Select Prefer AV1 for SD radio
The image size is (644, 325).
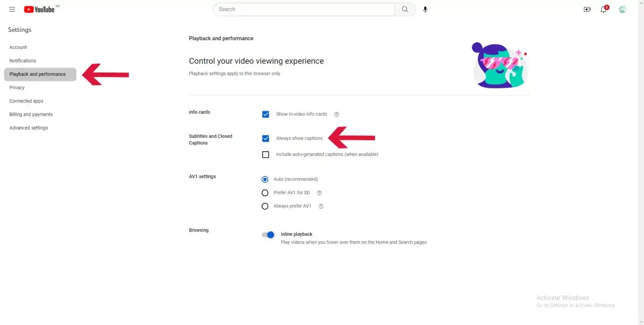pyautogui.click(x=265, y=193)
